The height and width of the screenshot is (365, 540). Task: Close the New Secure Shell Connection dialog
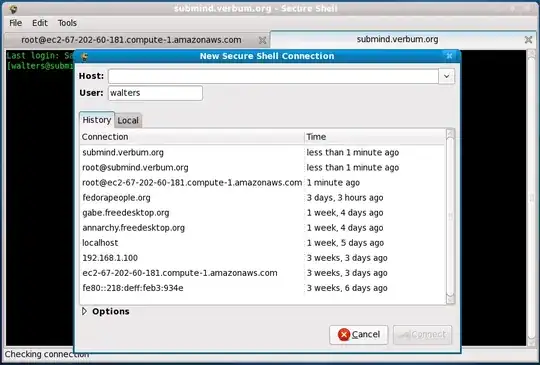tap(449, 56)
